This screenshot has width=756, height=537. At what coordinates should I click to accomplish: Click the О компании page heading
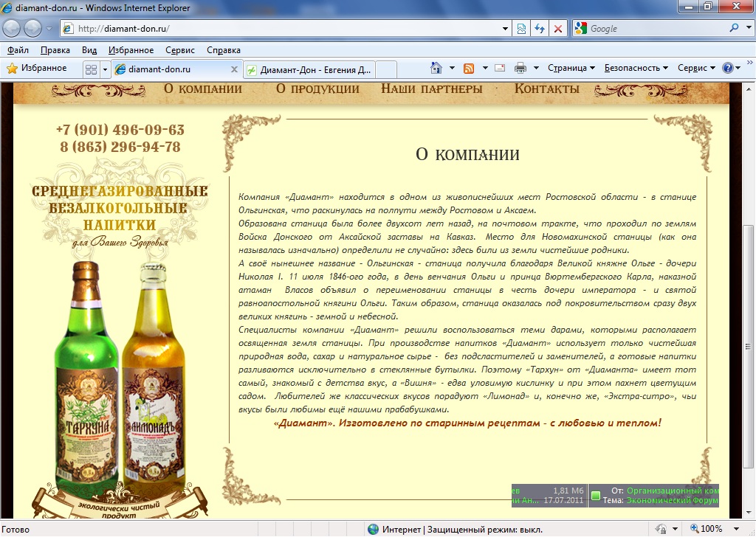tap(467, 154)
